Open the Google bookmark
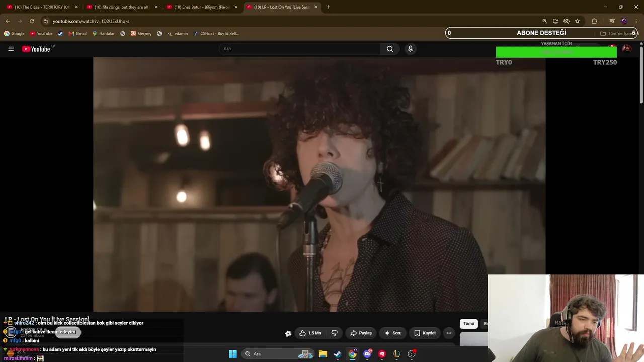This screenshot has height=362, width=644. 14,34
